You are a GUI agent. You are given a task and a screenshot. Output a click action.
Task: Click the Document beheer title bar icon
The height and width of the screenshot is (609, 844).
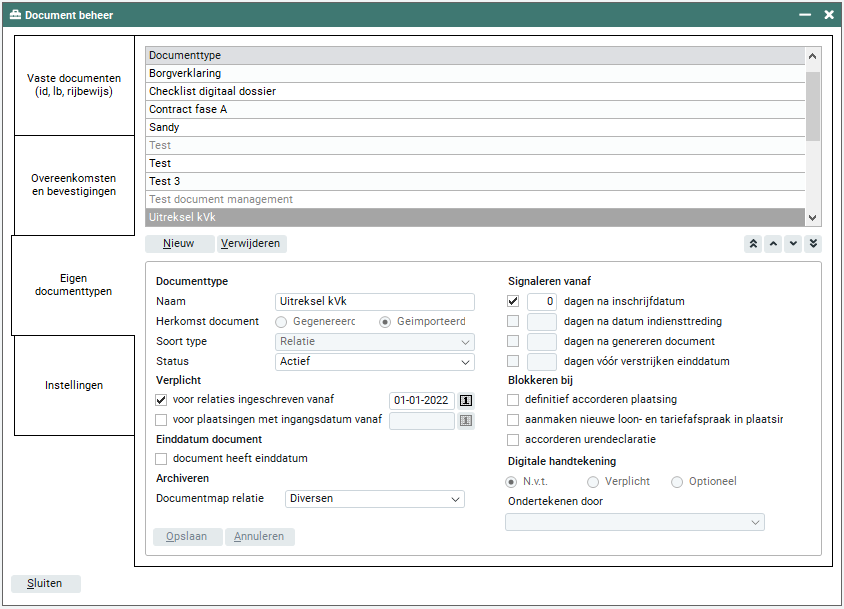[15, 15]
